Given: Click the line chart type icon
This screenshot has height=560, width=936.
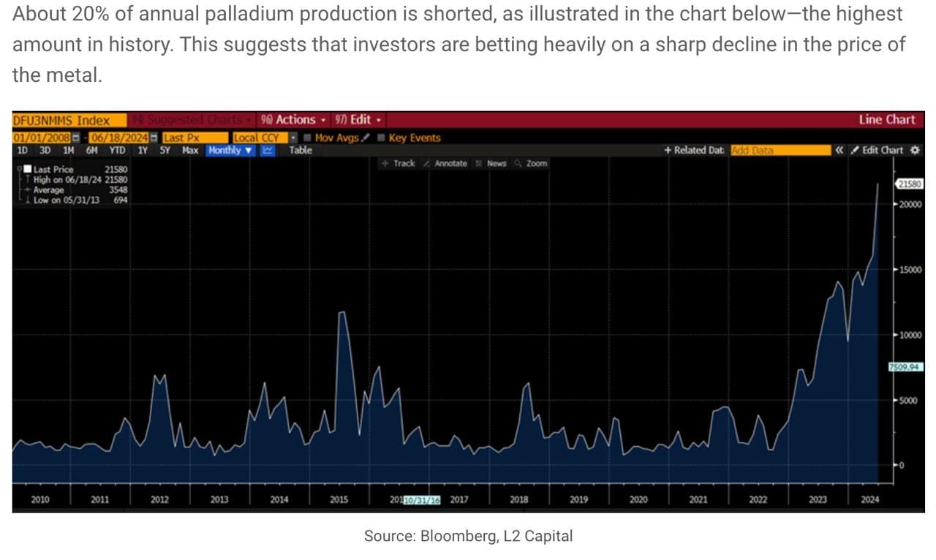Looking at the screenshot, I should tap(268, 151).
